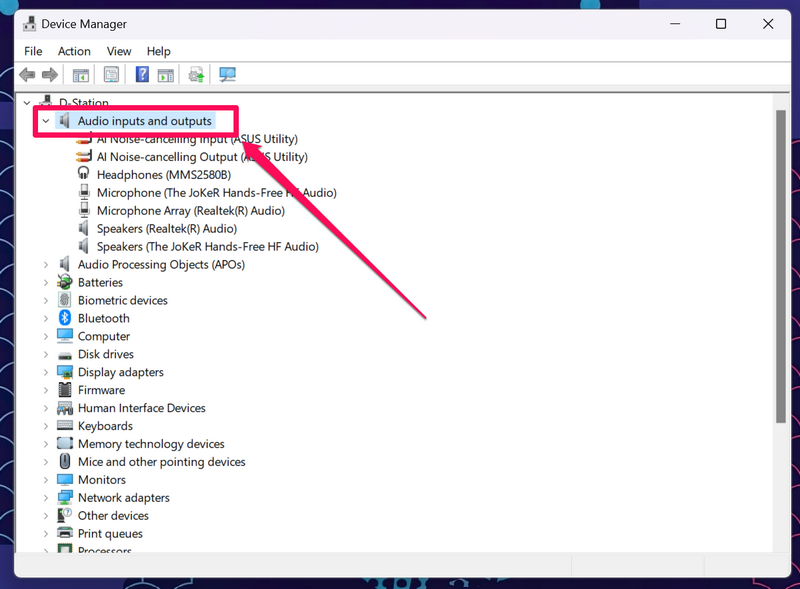800x589 pixels.
Task: Click Scan for hardware changes monitor icon
Action: [227, 75]
